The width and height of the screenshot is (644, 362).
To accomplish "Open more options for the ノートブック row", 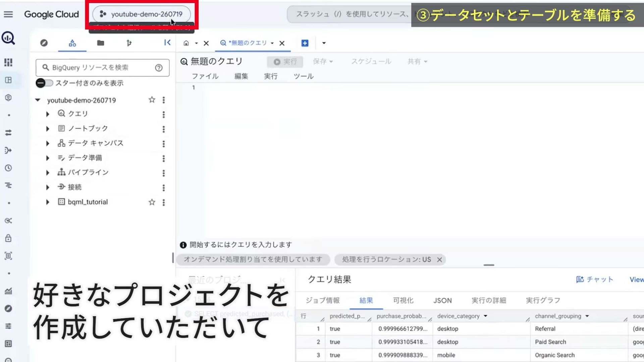I will point(164,129).
